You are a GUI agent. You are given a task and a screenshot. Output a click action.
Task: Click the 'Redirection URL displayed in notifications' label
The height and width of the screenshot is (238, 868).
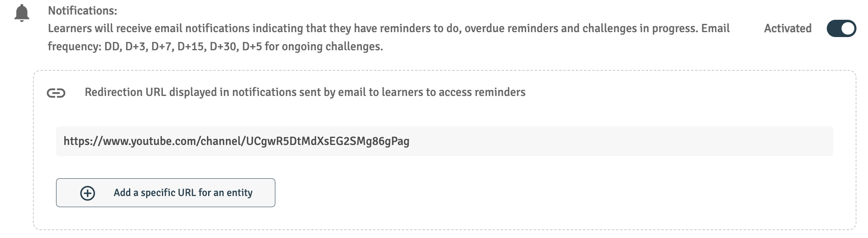pos(305,92)
